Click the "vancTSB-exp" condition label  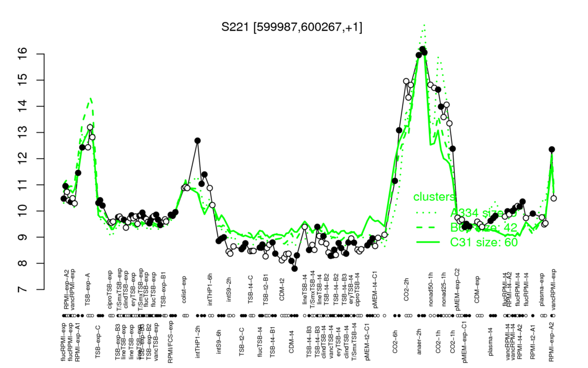(x=157, y=340)
